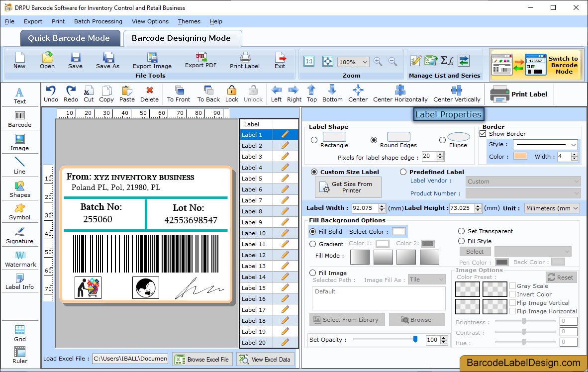This screenshot has width=588, height=372.
Task: Open the Label Vendor Custom dropdown
Action: 523,182
